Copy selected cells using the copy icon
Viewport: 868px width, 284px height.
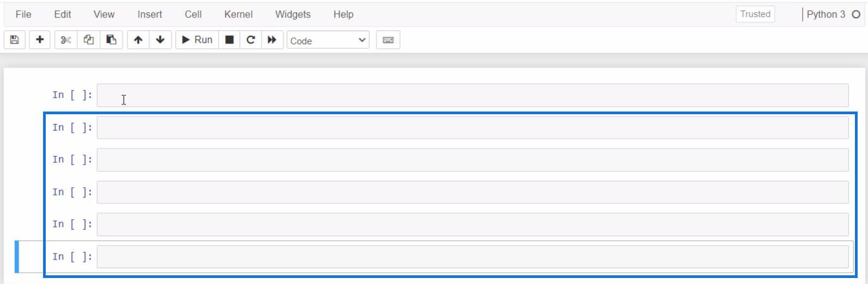pyautogui.click(x=89, y=40)
